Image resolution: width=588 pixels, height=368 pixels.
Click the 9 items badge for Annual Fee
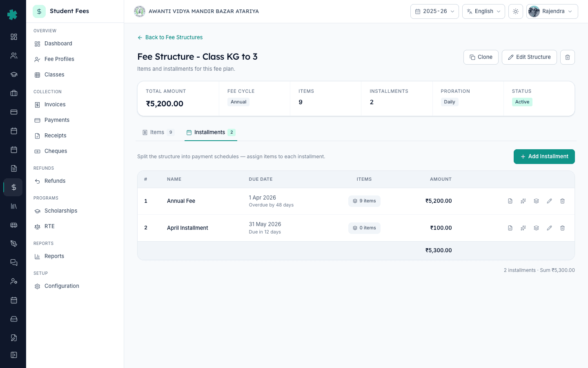pyautogui.click(x=364, y=201)
